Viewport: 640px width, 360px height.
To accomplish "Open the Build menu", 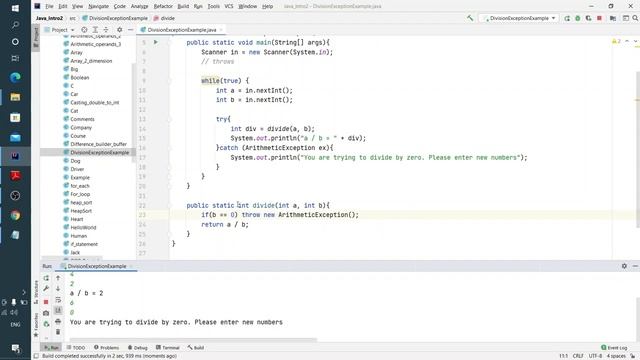I will pos(183,6).
